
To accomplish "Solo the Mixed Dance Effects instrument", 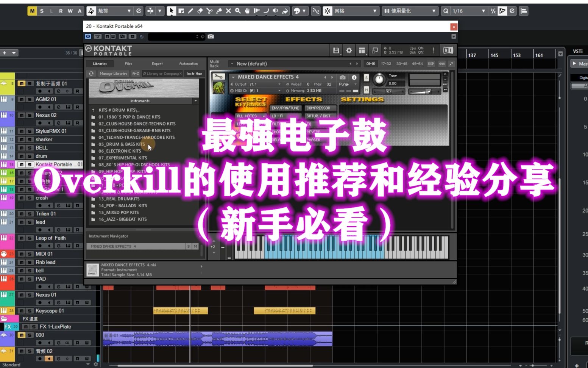I will (366, 78).
